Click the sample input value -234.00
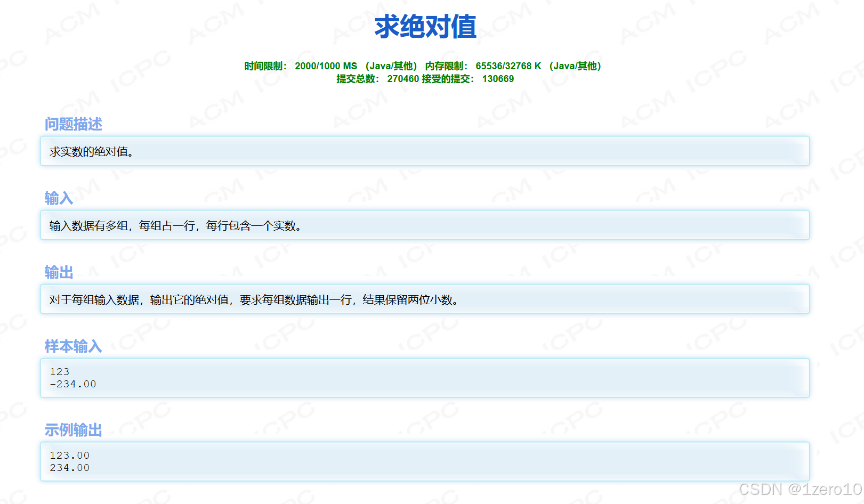Viewport: 864px width, 504px height. (x=73, y=384)
